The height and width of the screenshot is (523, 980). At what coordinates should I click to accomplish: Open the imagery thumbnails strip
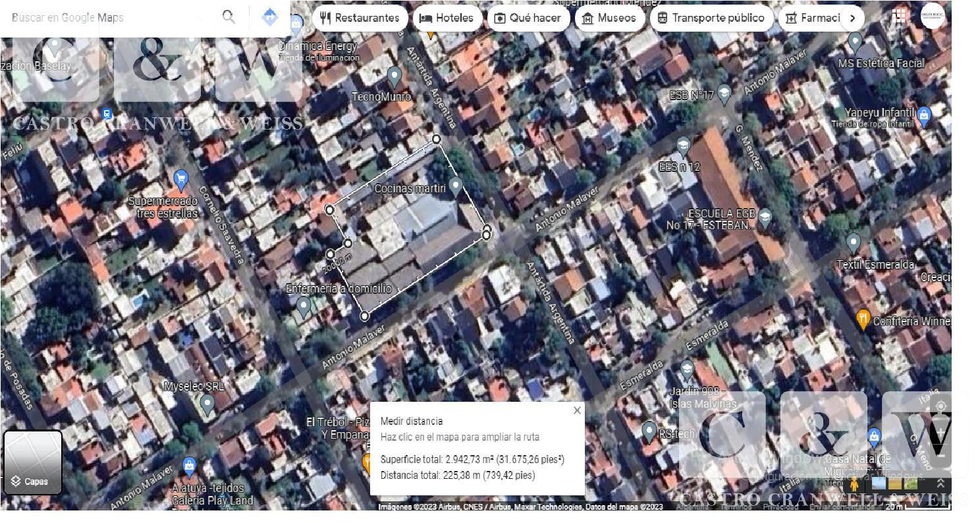[894, 484]
